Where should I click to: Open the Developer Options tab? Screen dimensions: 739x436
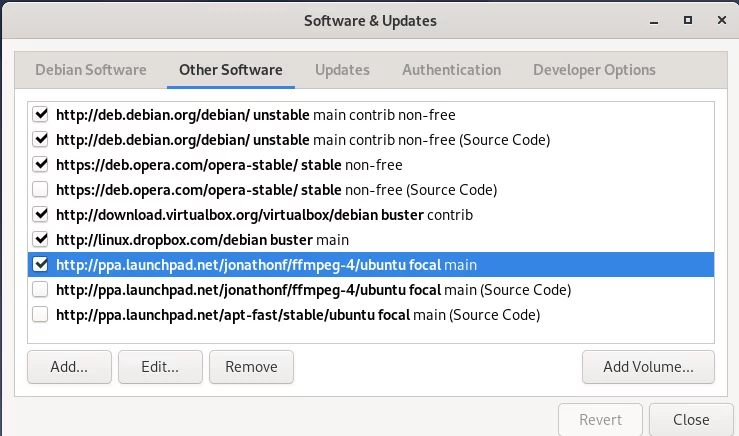(594, 70)
